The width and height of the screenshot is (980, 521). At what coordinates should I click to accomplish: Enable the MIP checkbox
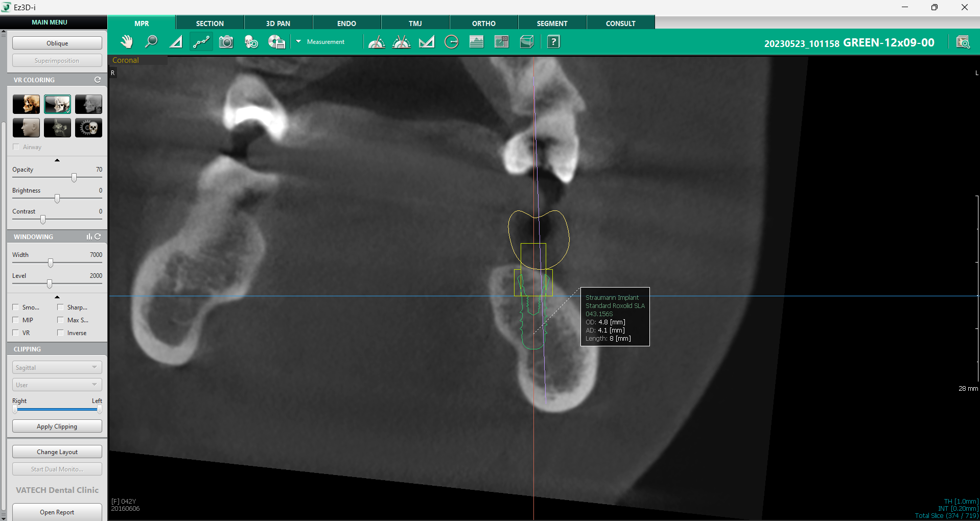pyautogui.click(x=16, y=320)
